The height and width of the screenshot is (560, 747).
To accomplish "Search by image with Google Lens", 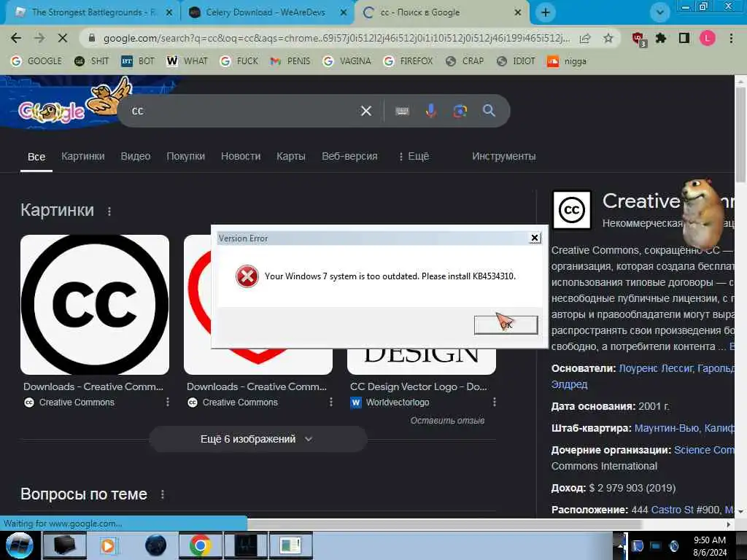I will (460, 111).
